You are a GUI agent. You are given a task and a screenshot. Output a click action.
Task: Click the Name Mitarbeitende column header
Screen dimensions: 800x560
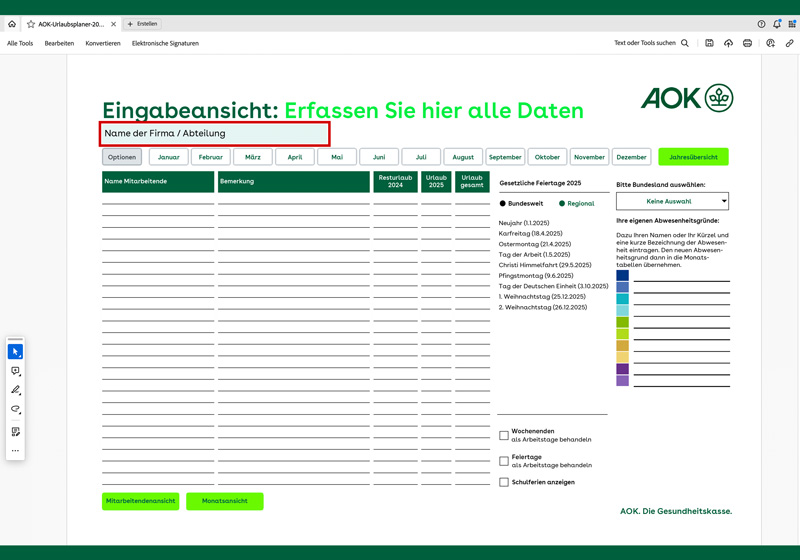[158, 182]
